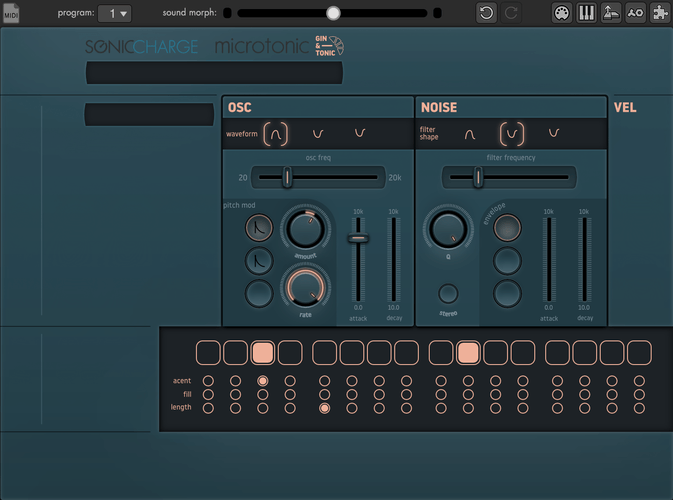The width and height of the screenshot is (673, 500).
Task: Click the Gin & Tonic logo badge
Action: point(329,46)
